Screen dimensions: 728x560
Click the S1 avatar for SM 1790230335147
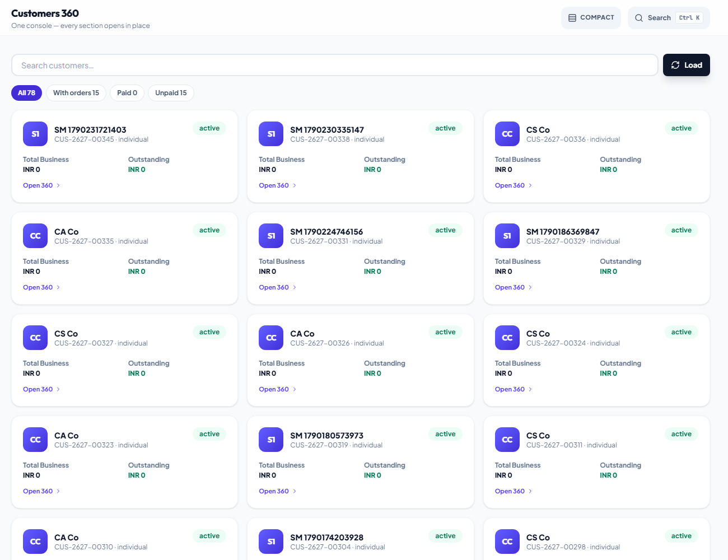271,134
